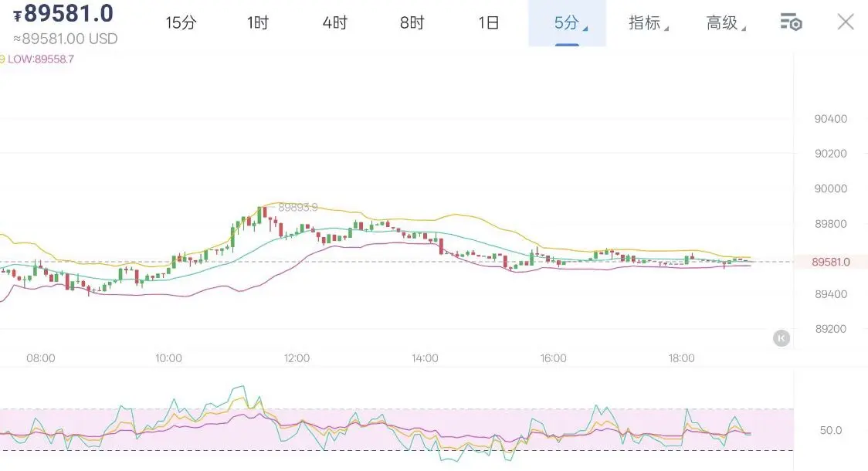Click the 16:00 time axis label
This screenshot has width=868, height=471.
[x=553, y=358]
